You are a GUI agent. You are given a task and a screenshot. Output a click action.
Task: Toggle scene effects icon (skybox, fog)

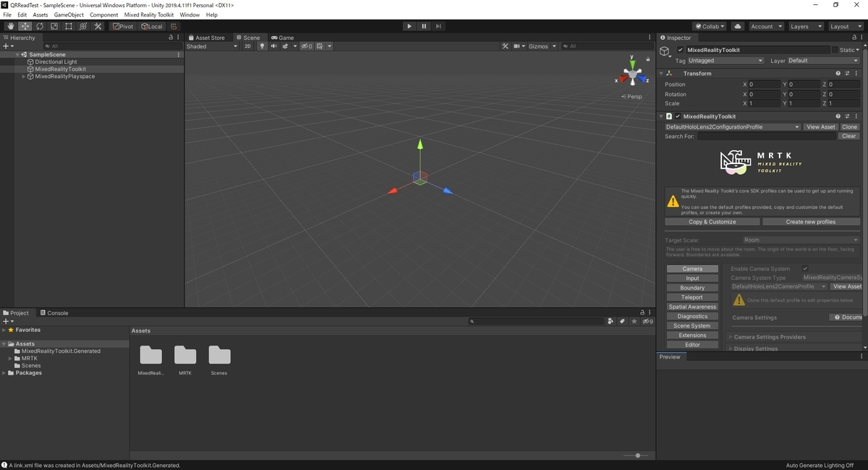point(285,46)
